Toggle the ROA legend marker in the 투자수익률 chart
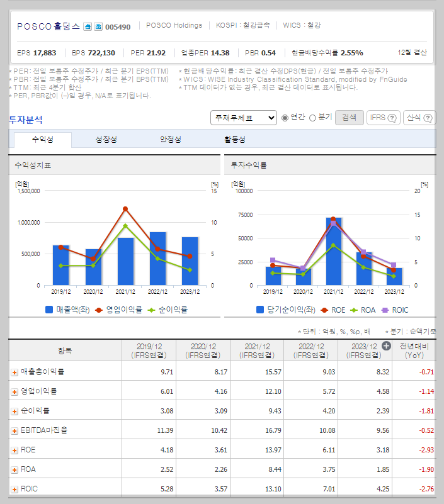This screenshot has height=504, width=444. point(354,310)
